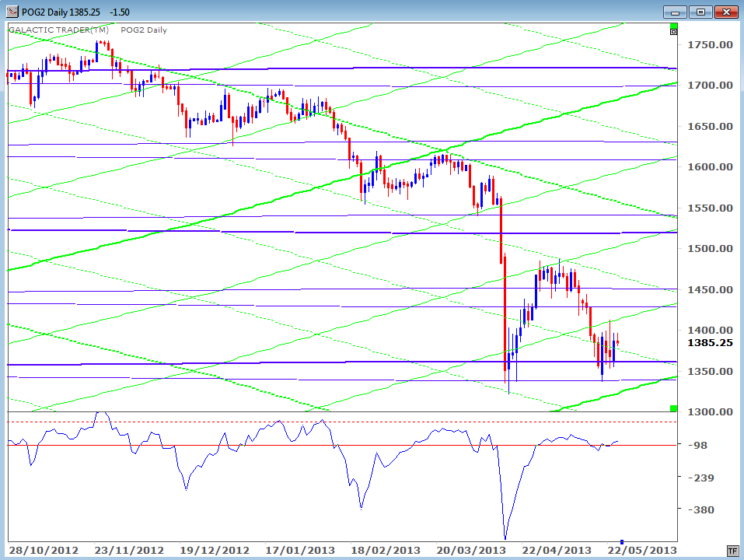Click the green square marker at top of price scale
Image resolution: width=744 pixels, height=560 pixels.
(x=673, y=26)
